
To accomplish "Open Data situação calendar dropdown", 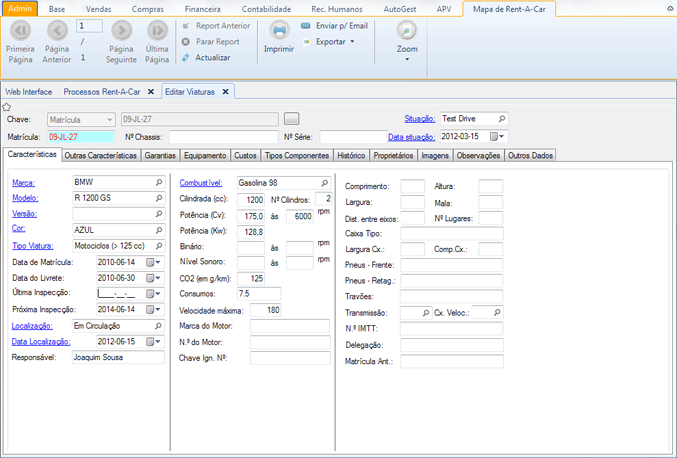I will [497, 137].
